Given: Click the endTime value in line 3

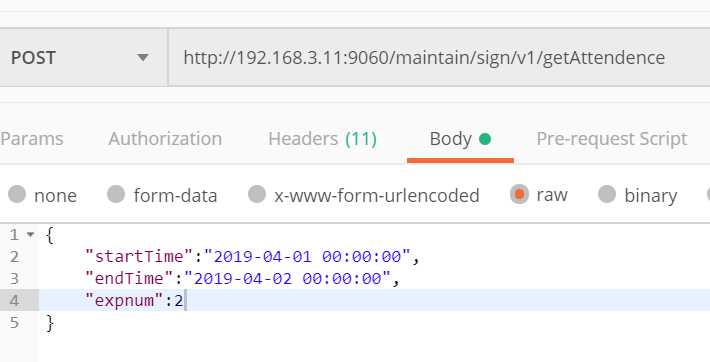Looking at the screenshot, I should pos(288,278).
